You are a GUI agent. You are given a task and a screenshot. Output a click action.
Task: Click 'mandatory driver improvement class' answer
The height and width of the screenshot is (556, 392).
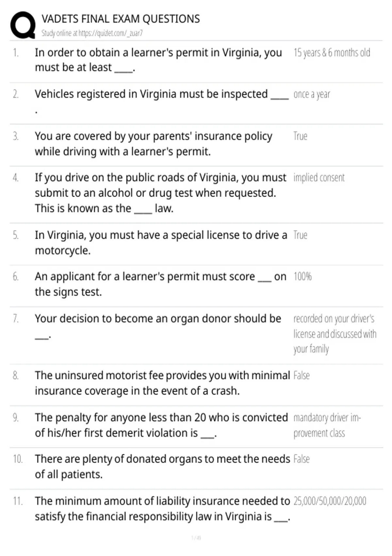[x=327, y=425]
